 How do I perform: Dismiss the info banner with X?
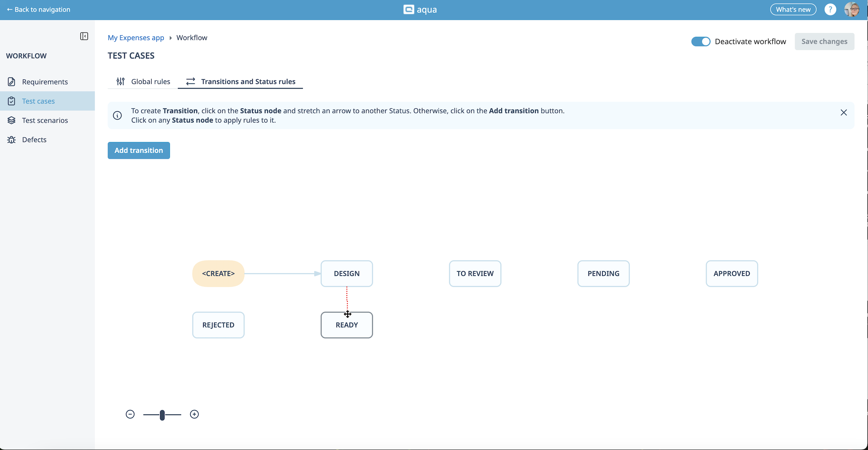(x=844, y=113)
